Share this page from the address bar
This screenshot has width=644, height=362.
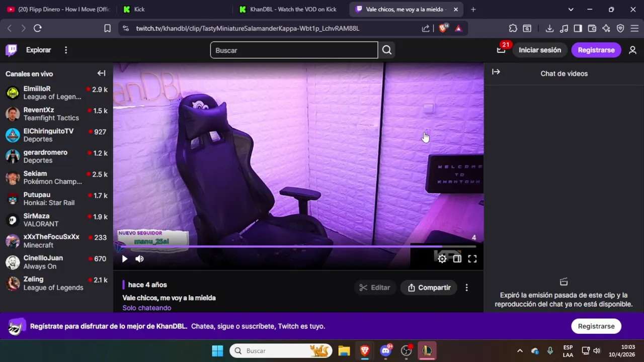(x=426, y=28)
